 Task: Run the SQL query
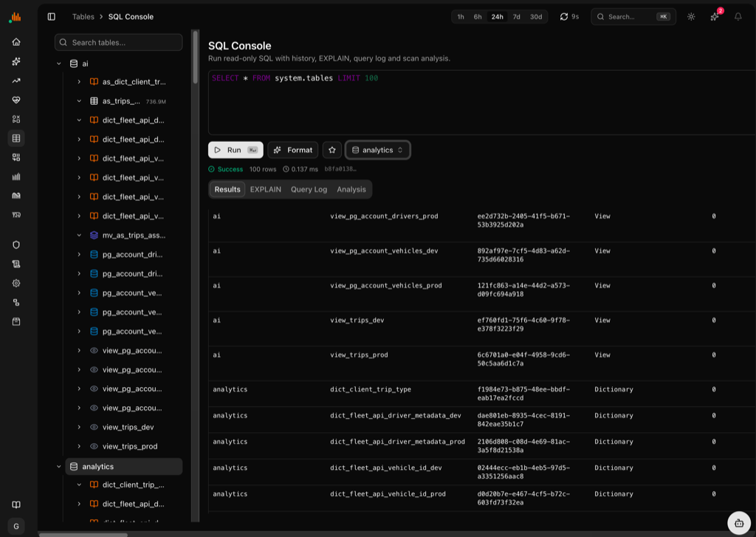coord(236,150)
